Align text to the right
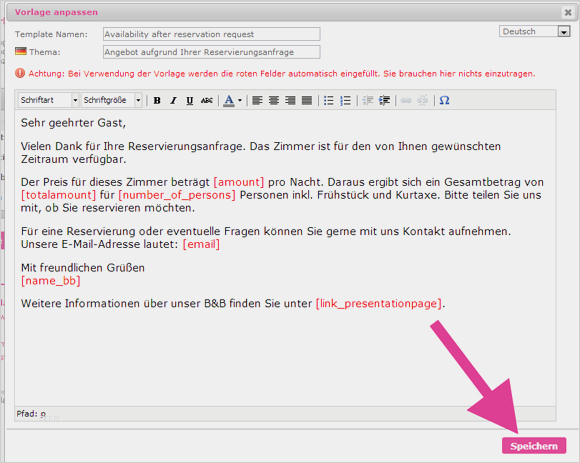Viewport: 580px width, 463px height. point(290,100)
